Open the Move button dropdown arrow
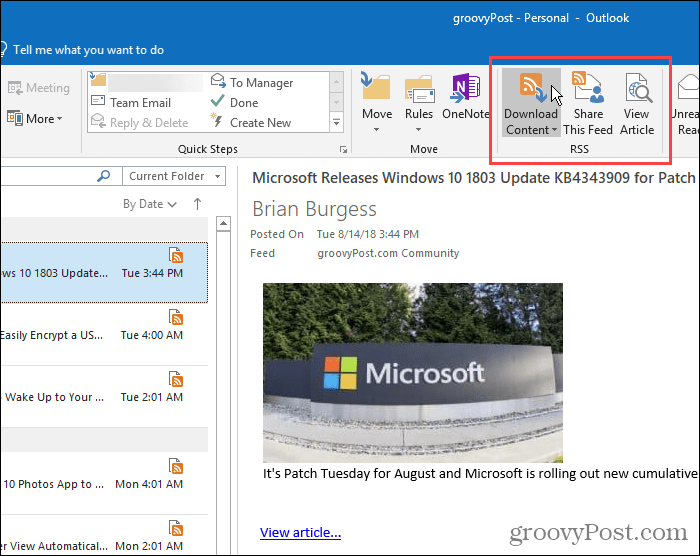 [376, 130]
